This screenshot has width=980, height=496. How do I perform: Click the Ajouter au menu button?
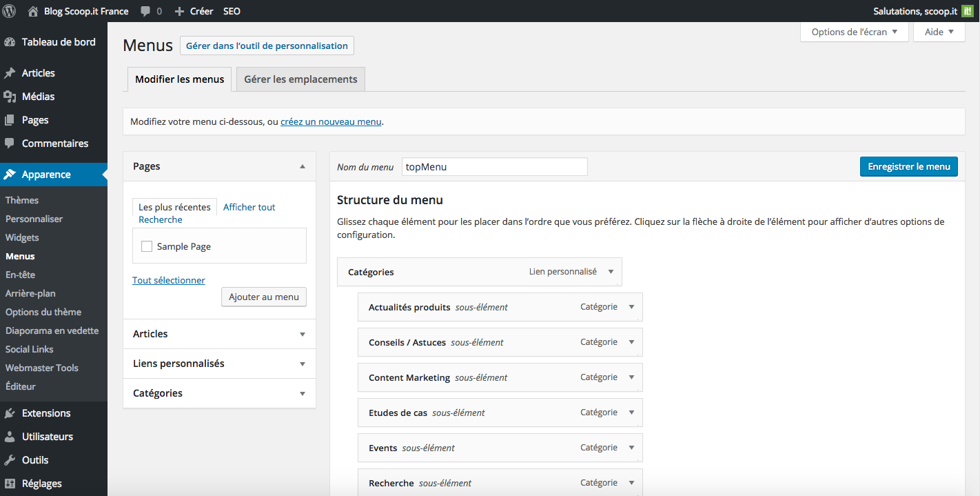264,297
